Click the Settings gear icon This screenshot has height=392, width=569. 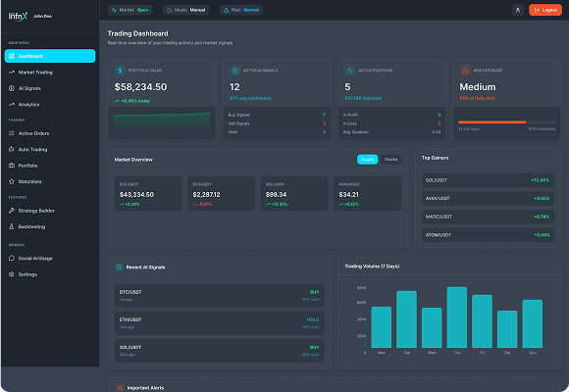(x=11, y=274)
